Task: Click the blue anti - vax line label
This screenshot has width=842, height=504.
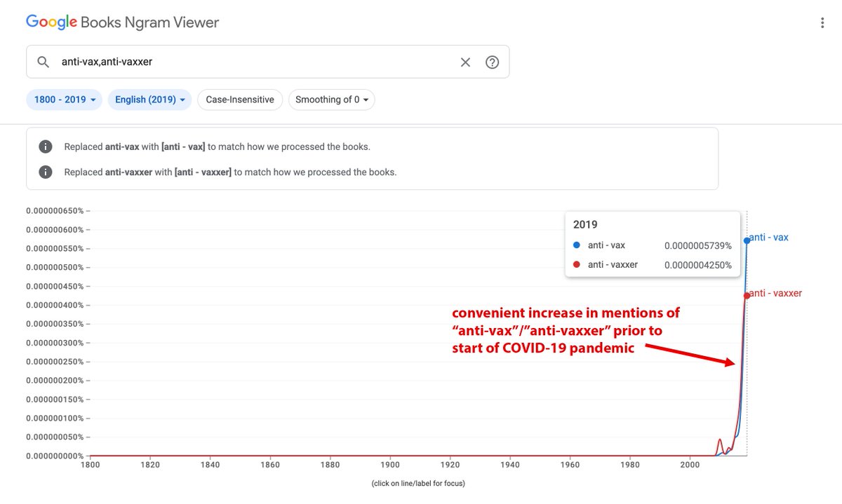Action: [x=769, y=238]
